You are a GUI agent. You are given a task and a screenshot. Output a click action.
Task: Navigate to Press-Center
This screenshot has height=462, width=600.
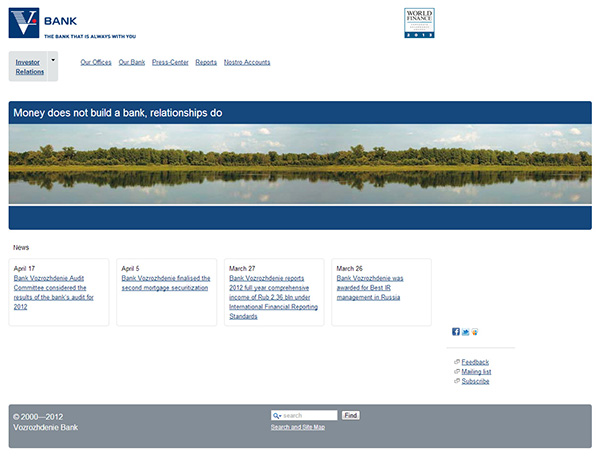170,62
